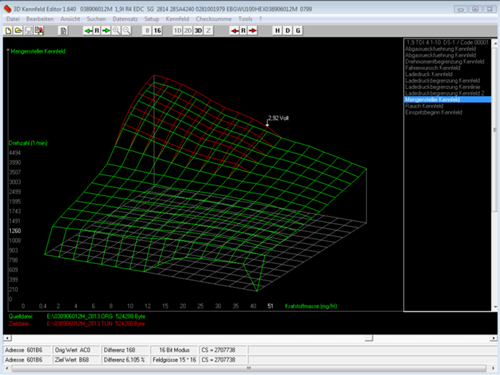This screenshot has width=500, height=375.
Task: Click map list scrollbar down arrow
Action: pos(495,307)
